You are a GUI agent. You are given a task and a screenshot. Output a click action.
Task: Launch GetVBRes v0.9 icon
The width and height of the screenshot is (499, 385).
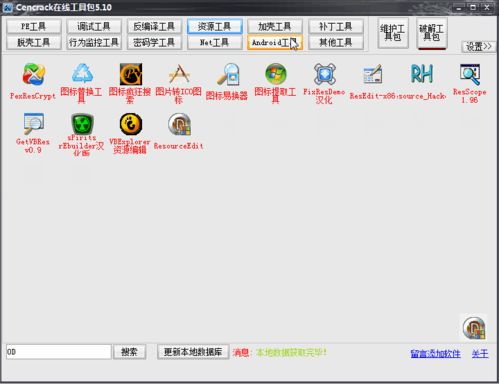pyautogui.click(x=34, y=124)
